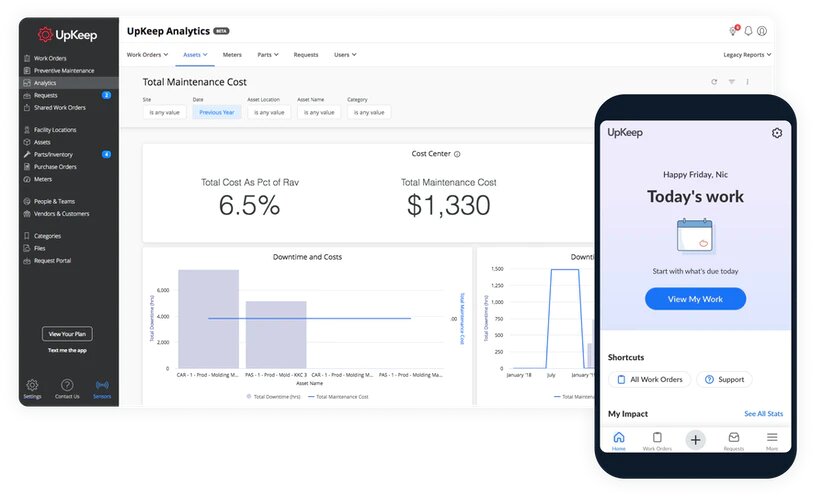This screenshot has width=815, height=498.
Task: Click the View Your Plan button
Action: (x=68, y=334)
